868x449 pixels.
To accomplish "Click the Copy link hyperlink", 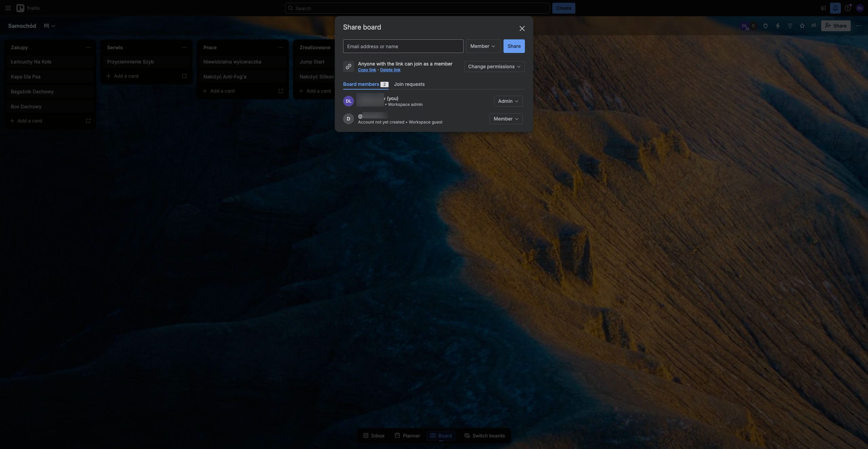I will 367,70.
